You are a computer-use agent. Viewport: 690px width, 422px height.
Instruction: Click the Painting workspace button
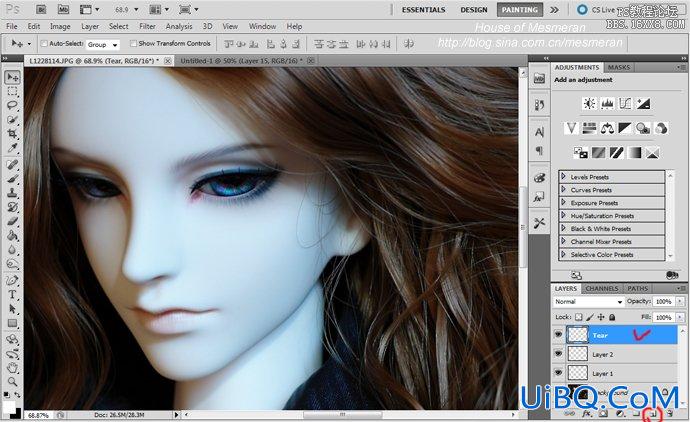click(x=520, y=10)
